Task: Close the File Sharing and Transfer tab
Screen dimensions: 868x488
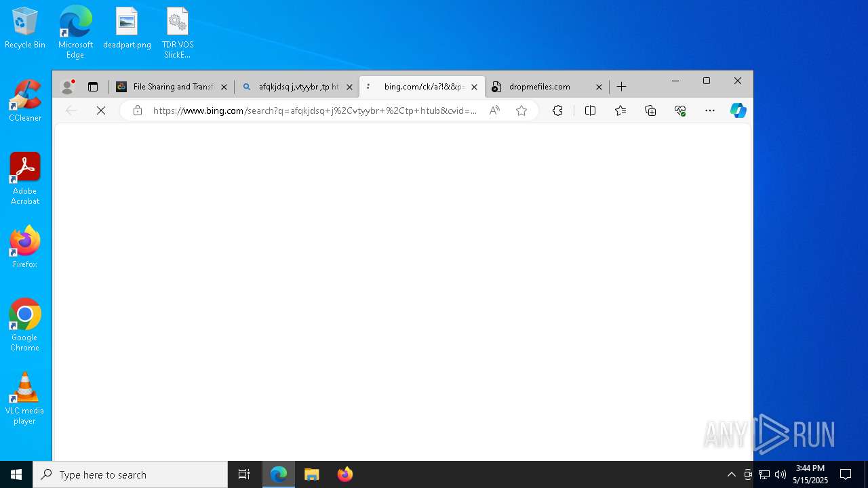Action: click(224, 87)
